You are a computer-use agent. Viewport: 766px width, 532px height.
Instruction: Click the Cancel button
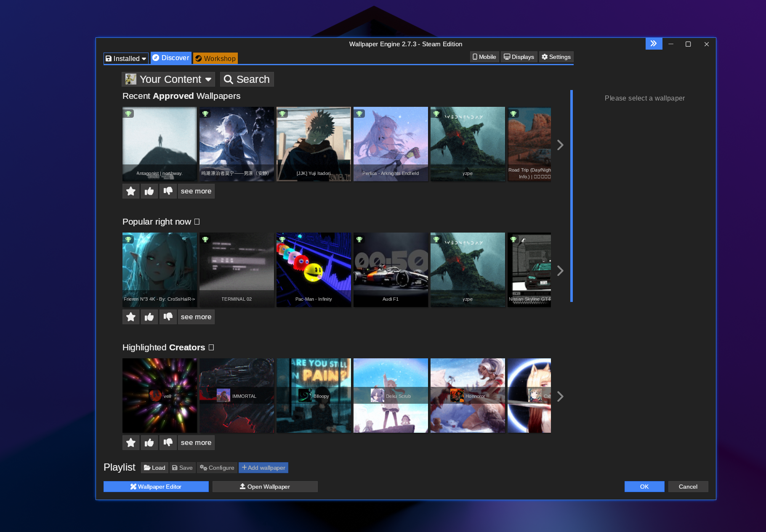[688, 487]
